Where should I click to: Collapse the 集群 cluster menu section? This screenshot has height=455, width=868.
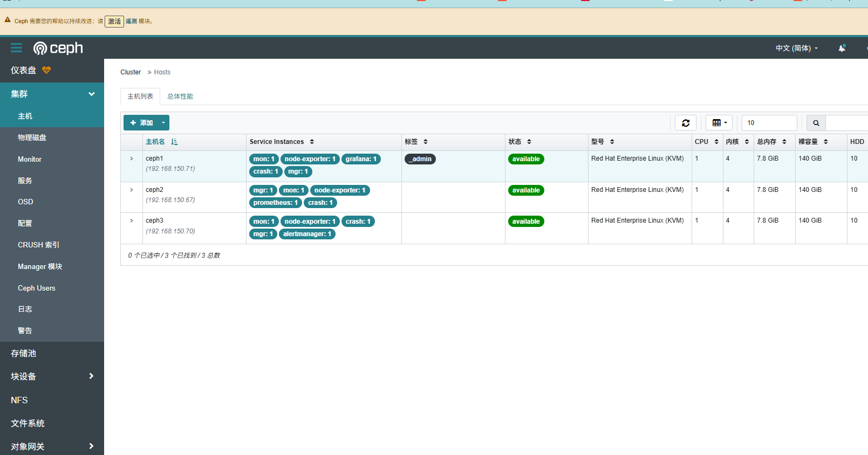point(92,94)
